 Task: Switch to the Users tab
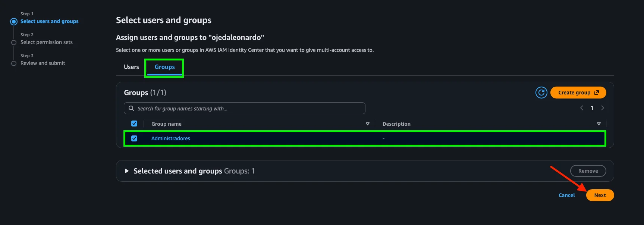pos(131,67)
